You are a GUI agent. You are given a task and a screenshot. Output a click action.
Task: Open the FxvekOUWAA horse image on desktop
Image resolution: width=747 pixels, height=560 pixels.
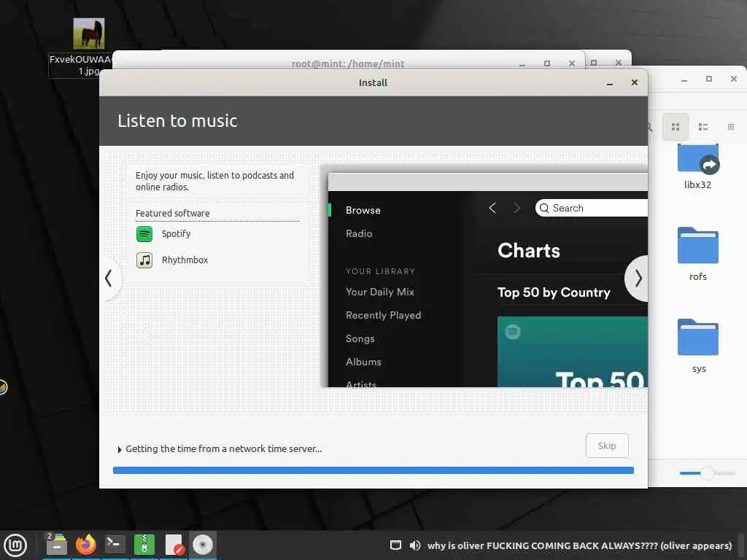coord(88,34)
